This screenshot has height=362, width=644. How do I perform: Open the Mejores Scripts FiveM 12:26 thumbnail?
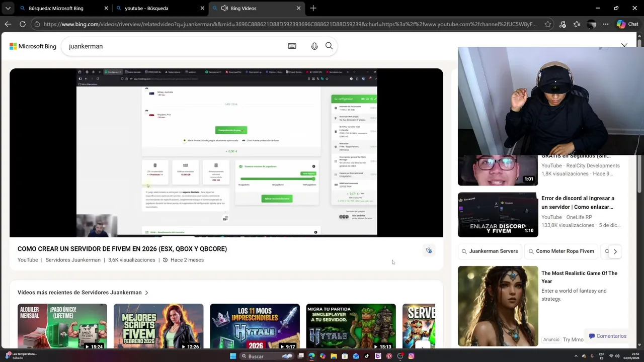click(x=158, y=326)
